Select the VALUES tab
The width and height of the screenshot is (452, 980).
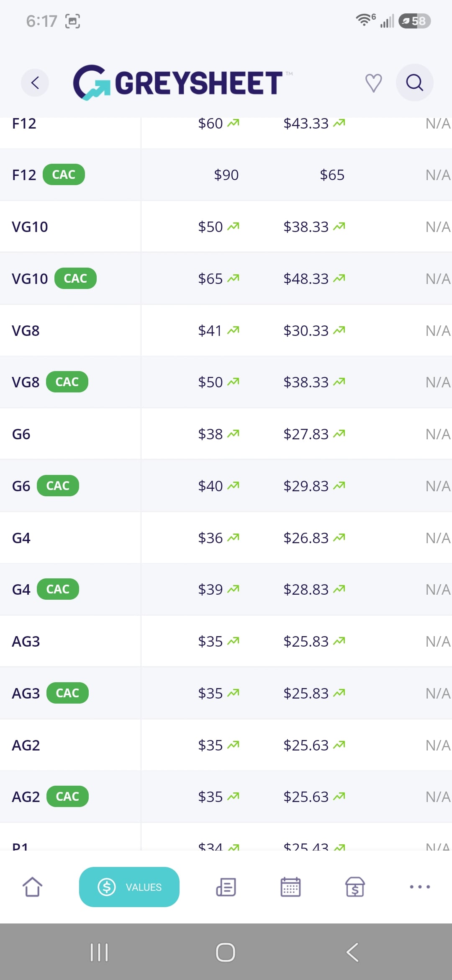(129, 887)
